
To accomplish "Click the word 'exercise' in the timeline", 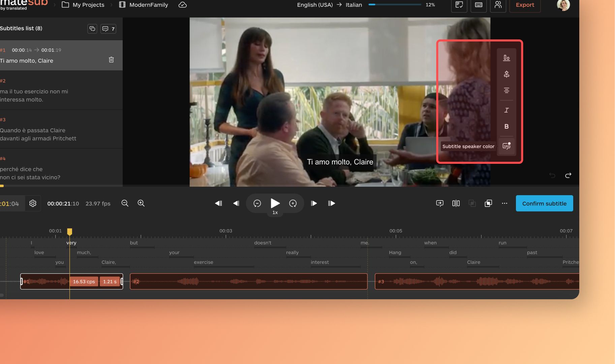I will [204, 262].
